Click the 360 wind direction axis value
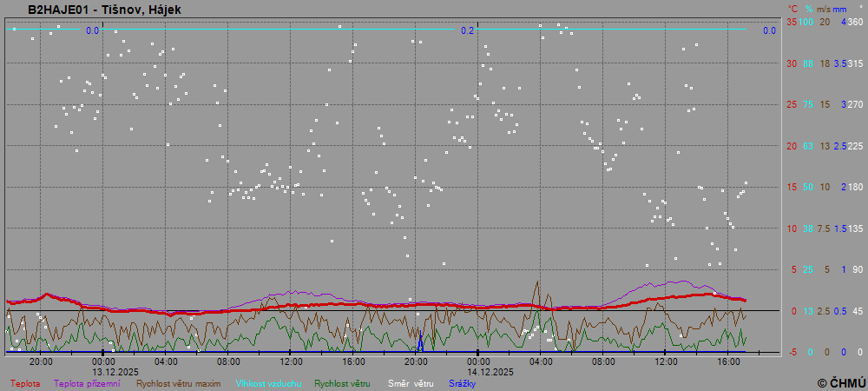Image resolution: width=868 pixels, height=391 pixels. [x=855, y=22]
